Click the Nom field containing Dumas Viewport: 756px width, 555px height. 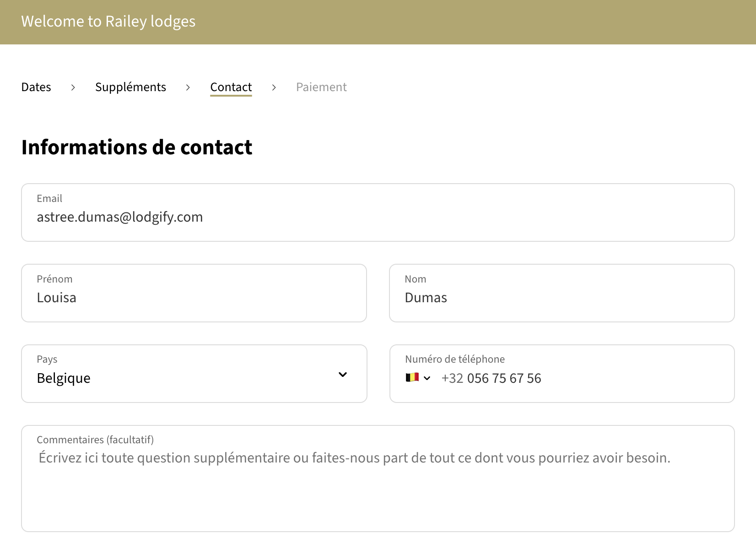click(562, 298)
